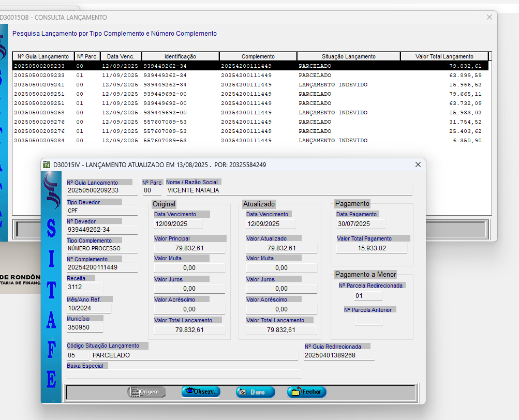Open observations with the Observ. button
The image size is (519, 420).
201,392
